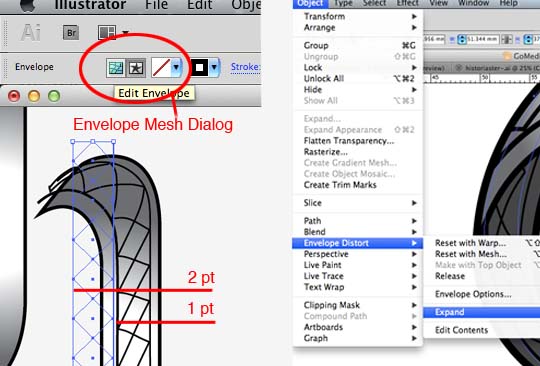Viewport: 540px width, 366px height.
Task: Choose Envelope Options submenu item
Action: pyautogui.click(x=482, y=294)
